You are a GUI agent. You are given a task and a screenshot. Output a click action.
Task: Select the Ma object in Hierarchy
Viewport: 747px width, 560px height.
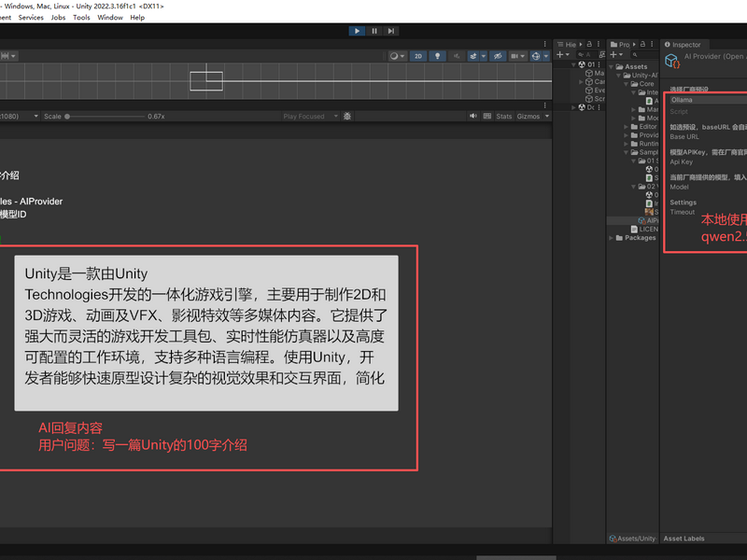click(x=595, y=74)
